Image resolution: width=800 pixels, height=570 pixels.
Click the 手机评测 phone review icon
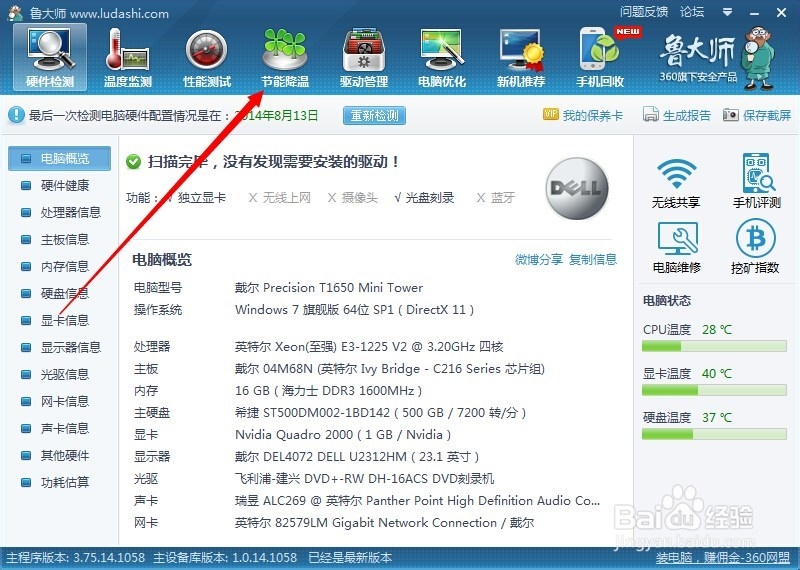[x=757, y=182]
